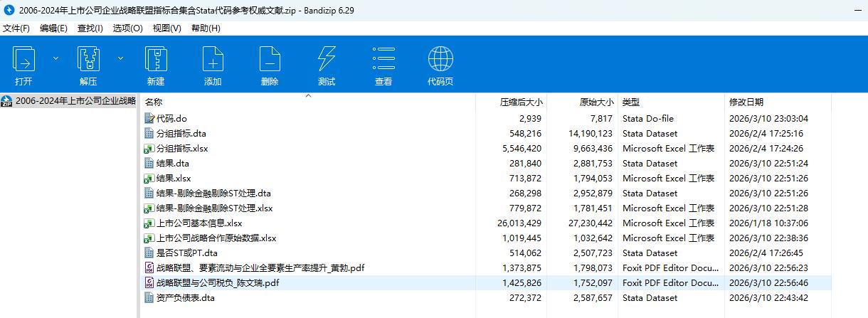Sort by the 修改日期 column header

click(746, 102)
